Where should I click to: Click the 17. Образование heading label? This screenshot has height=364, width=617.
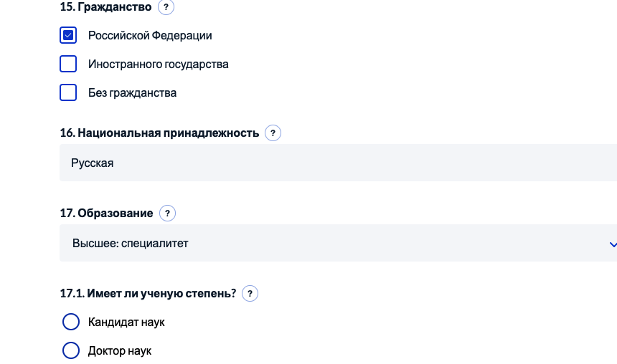(x=106, y=213)
